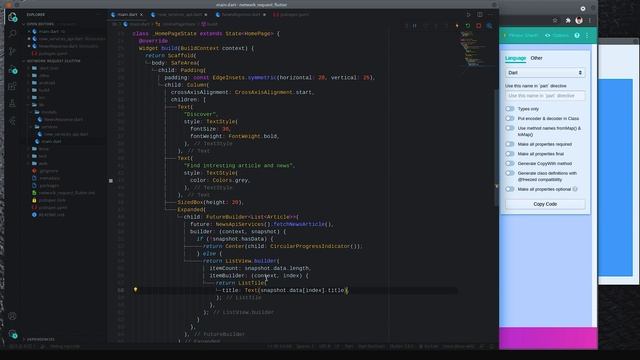Open the Extensions view in the activity bar
The image size is (640, 360).
pyautogui.click(x=13, y=87)
